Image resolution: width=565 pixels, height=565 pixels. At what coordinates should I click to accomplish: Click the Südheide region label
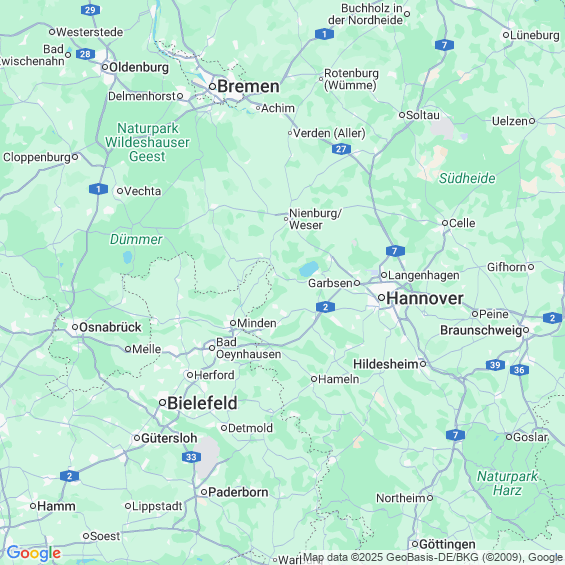click(x=467, y=178)
